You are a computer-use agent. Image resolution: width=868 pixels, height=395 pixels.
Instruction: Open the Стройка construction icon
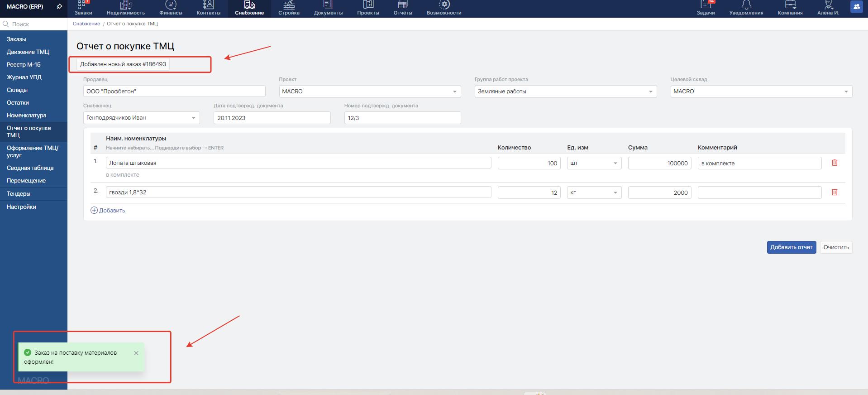pos(289,5)
